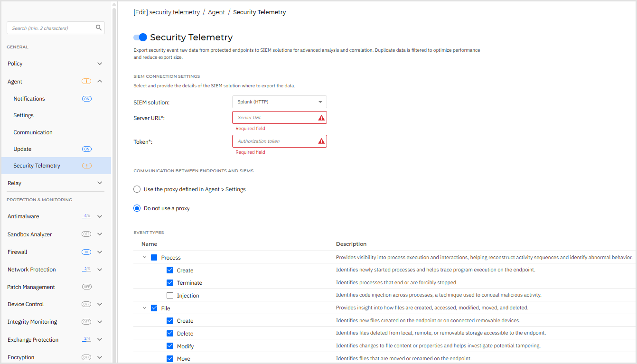Expand the Relay section chevron
The width and height of the screenshot is (637, 364).
(100, 183)
